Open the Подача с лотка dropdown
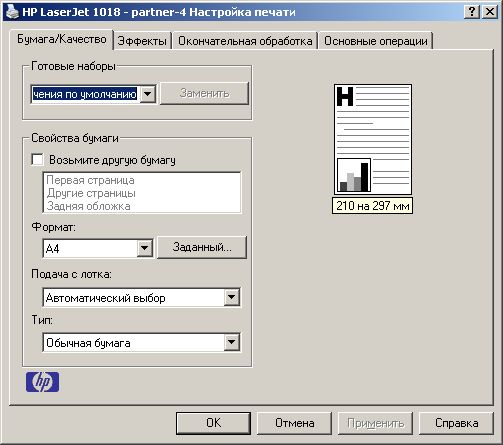The width and height of the screenshot is (503, 445). click(x=232, y=297)
